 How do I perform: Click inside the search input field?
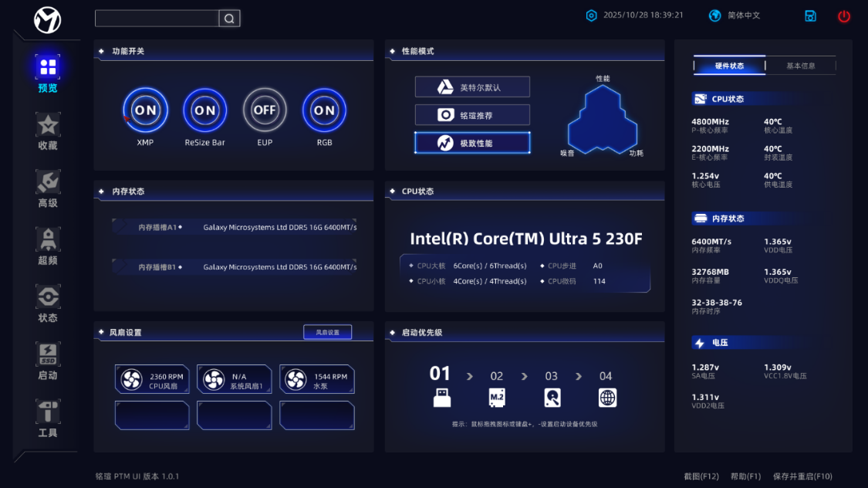pos(157,19)
